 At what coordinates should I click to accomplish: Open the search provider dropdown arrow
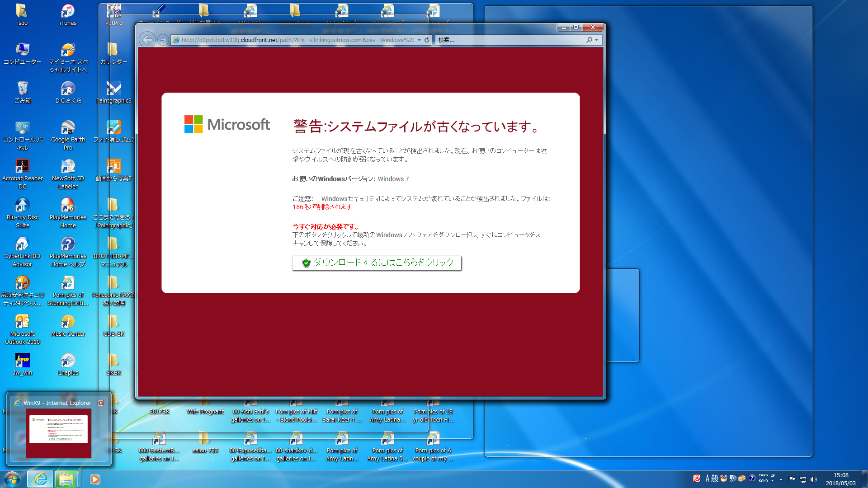[x=597, y=40]
